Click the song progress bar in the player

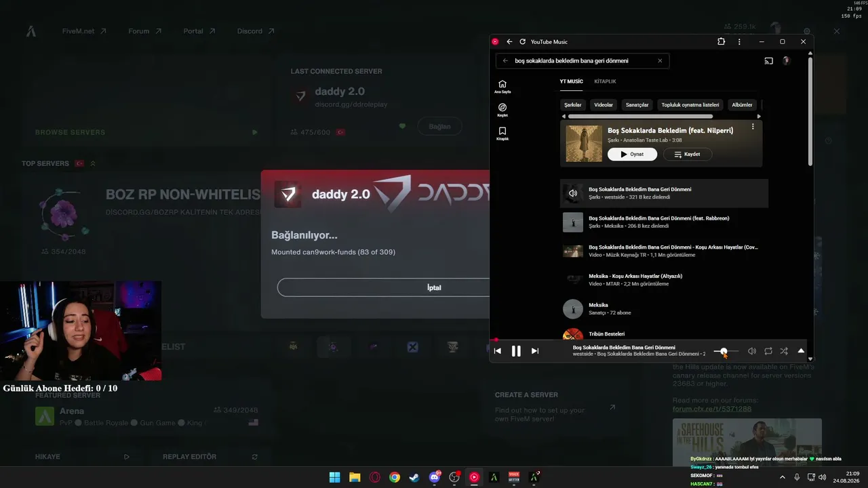tap(648, 340)
